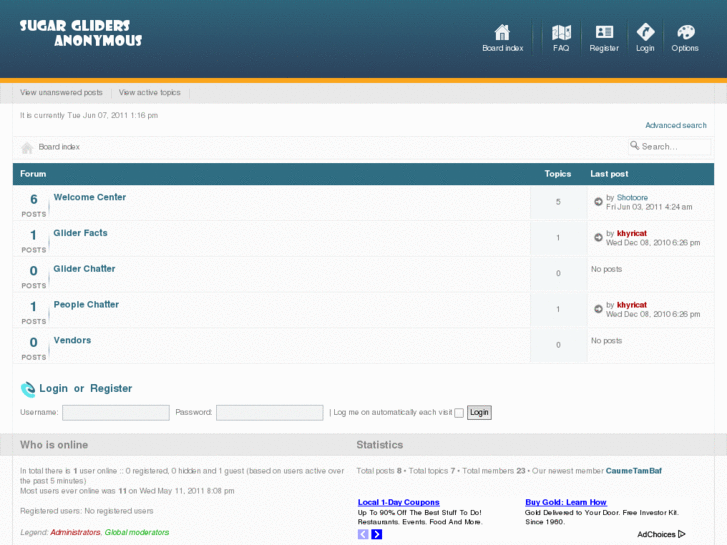Open the Welcome Center forum
This screenshot has height=545, width=727.
point(89,197)
